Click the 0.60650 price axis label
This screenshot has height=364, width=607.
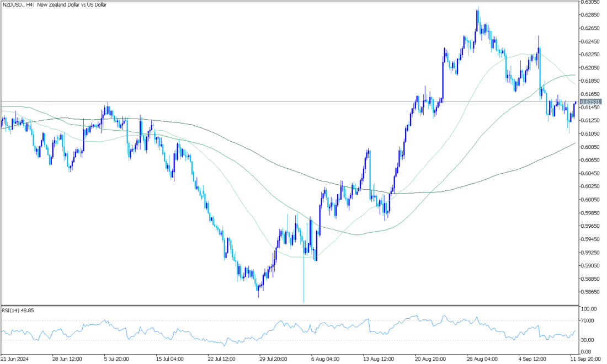590,160
